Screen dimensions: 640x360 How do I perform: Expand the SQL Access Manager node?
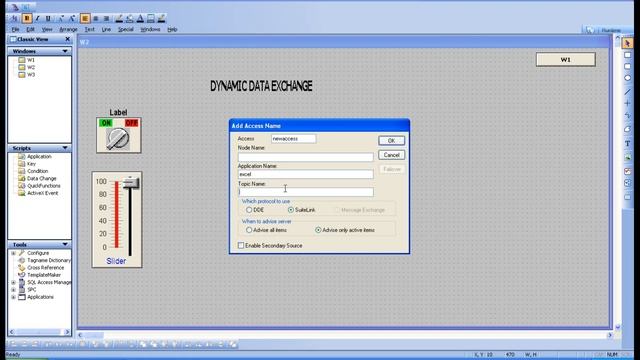13,282
